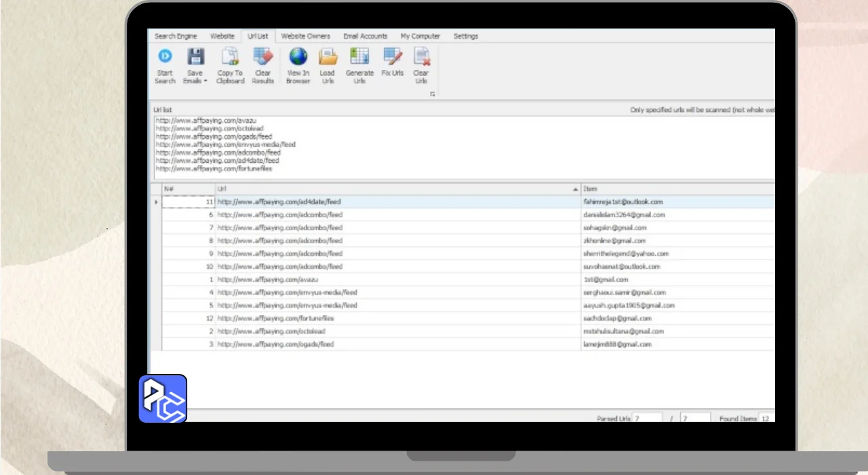This screenshot has width=868, height=475.
Task: Select the number cell 10 in the table
Action: pyautogui.click(x=189, y=267)
